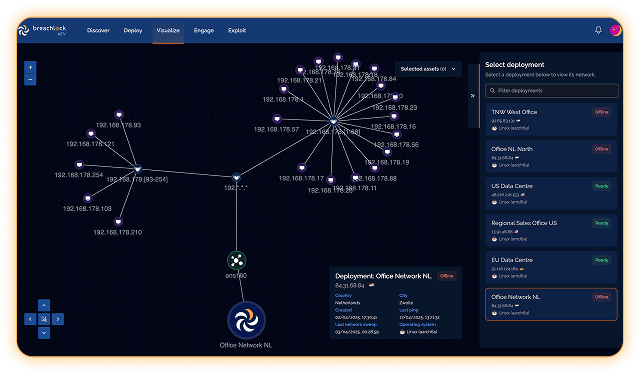Focus the Filter deployments search field
This screenshot has height=374, width=640.
coord(552,91)
